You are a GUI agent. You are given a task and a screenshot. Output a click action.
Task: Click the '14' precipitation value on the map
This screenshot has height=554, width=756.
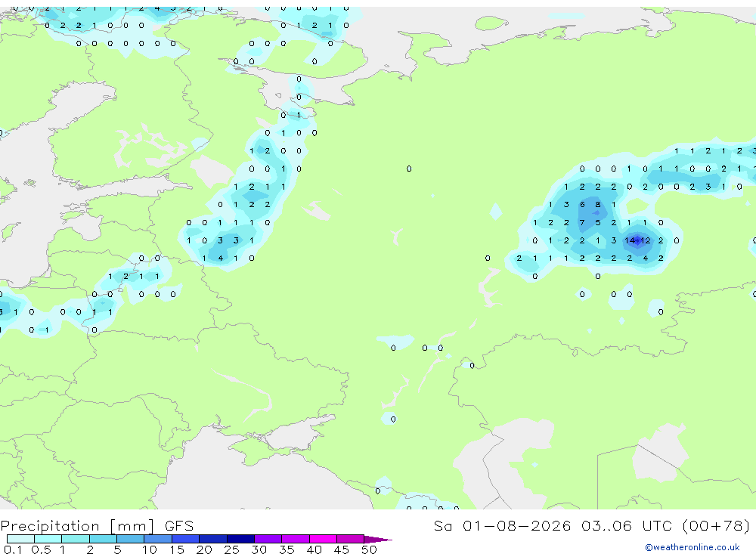click(630, 240)
